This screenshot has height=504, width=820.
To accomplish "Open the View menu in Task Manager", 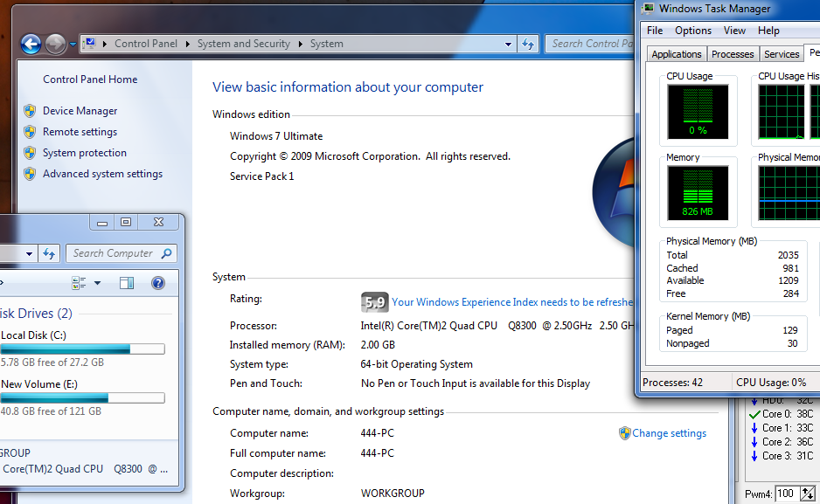I will click(x=734, y=31).
